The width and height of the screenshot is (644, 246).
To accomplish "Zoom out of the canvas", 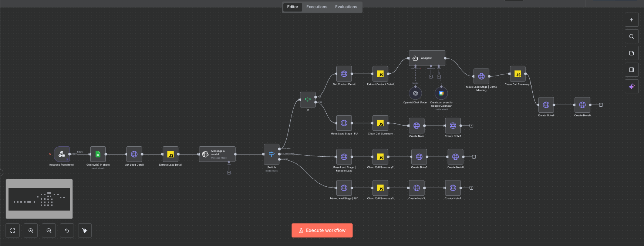I will pos(49,230).
